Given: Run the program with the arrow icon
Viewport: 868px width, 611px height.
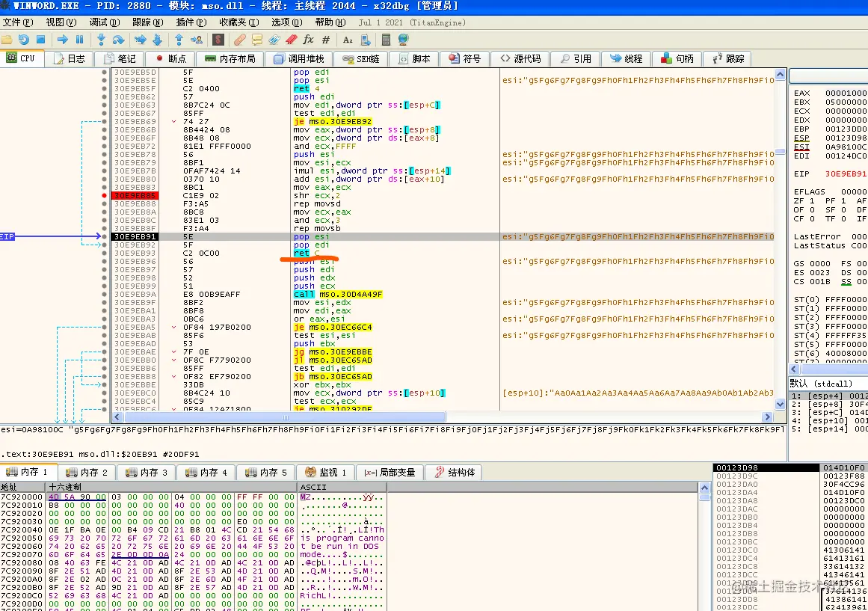Looking at the screenshot, I should pyautogui.click(x=63, y=40).
